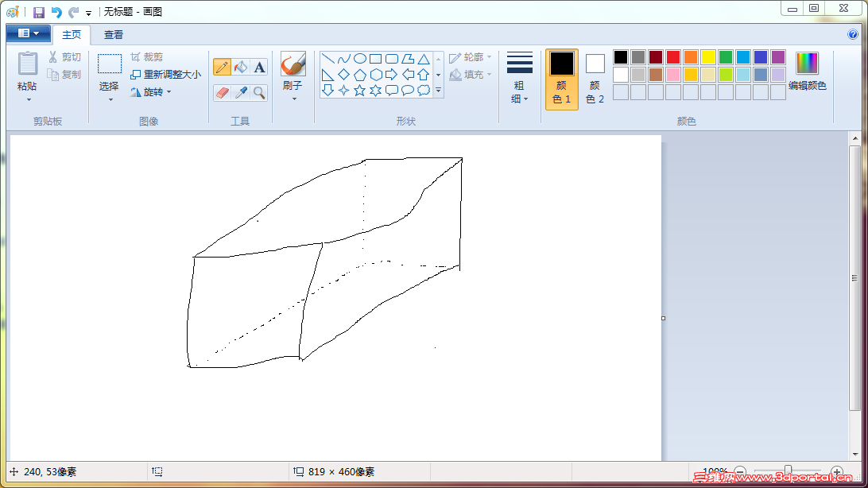Pick the green color swatch
Image resolution: width=868 pixels, height=488 pixels.
point(726,57)
